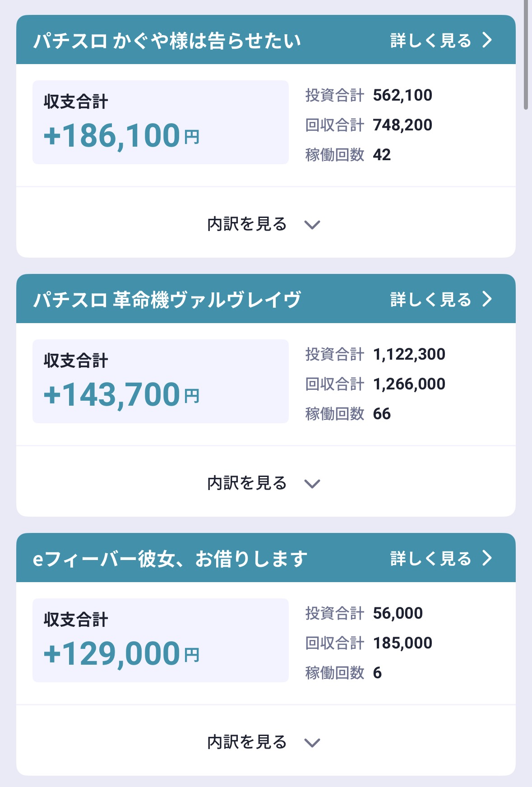The image size is (532, 787).
Task: Open details arrow for eフィーバー彼女、お借りします
Action: pos(487,558)
